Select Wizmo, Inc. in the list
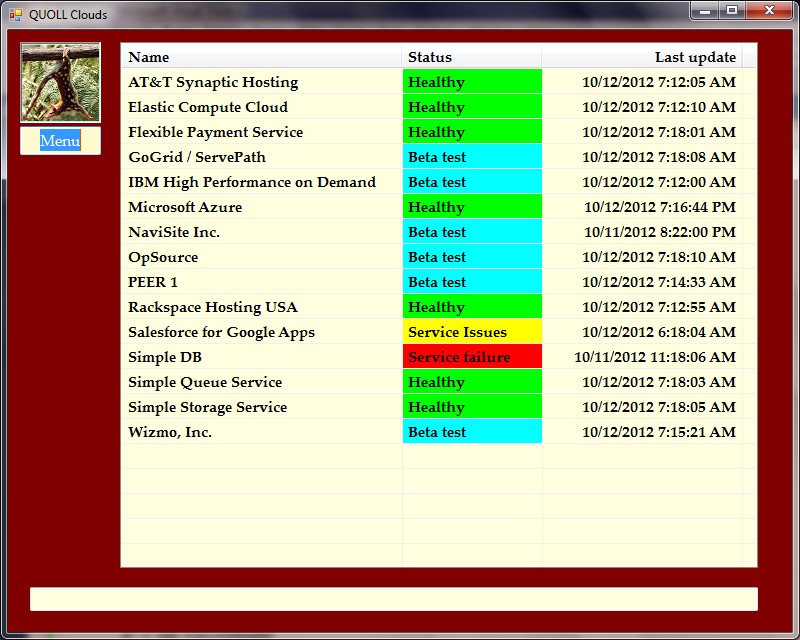 (x=170, y=432)
